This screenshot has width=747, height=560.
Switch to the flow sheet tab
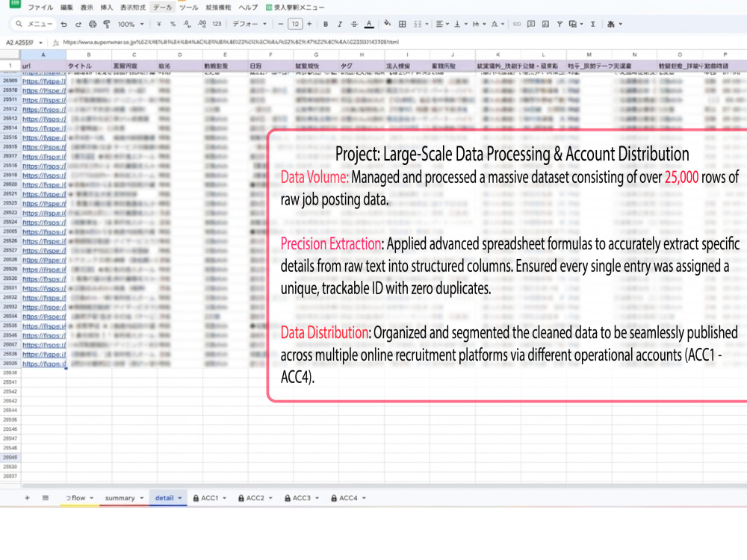(80, 497)
